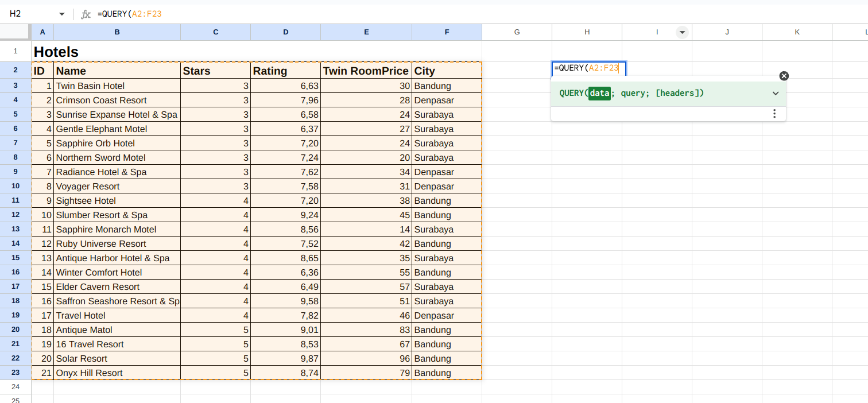Click in the formula bar text
The image size is (868, 403).
[344, 14]
